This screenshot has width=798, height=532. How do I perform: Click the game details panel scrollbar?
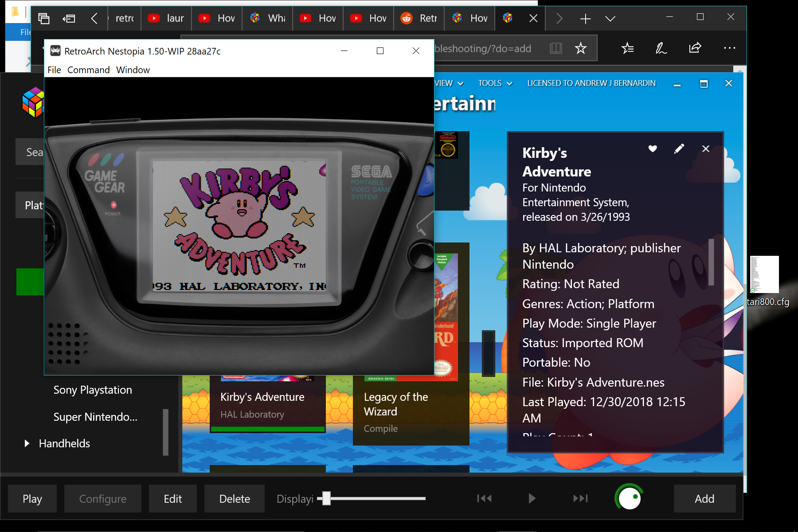(711, 262)
